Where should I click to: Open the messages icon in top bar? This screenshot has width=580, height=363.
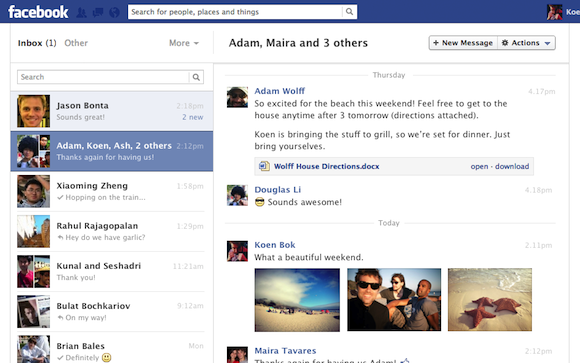pos(98,12)
